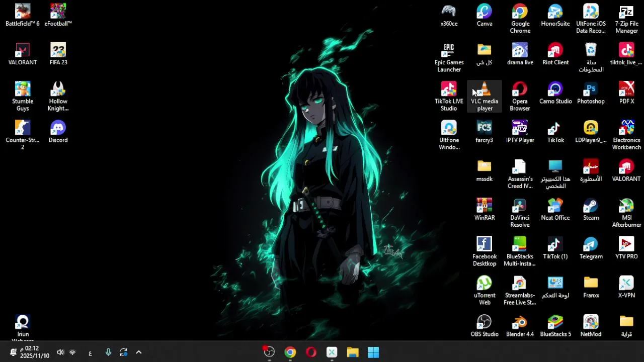The image size is (644, 362).
Task: Open the Riot Client shortcut
Action: click(x=555, y=54)
